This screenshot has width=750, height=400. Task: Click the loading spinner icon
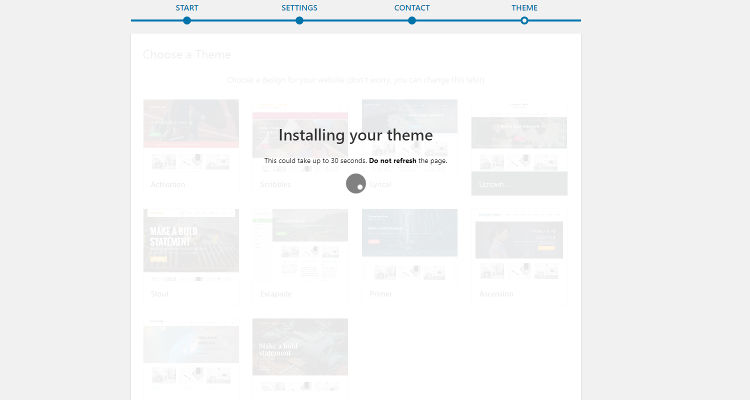[355, 183]
